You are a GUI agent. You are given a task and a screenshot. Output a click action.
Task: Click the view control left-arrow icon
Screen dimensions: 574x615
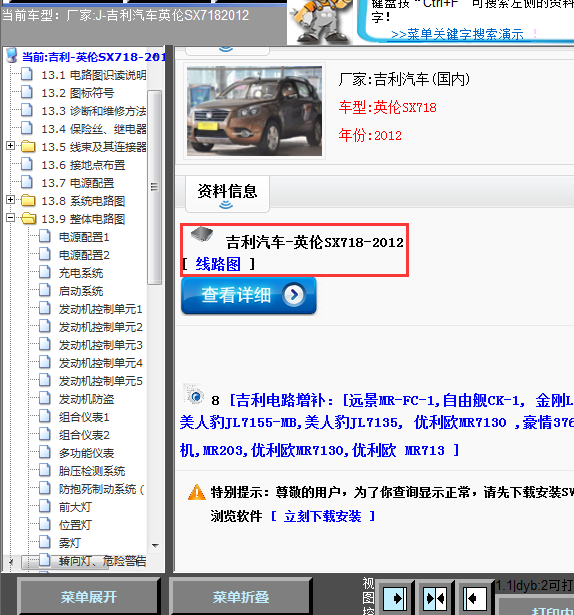(x=475, y=599)
